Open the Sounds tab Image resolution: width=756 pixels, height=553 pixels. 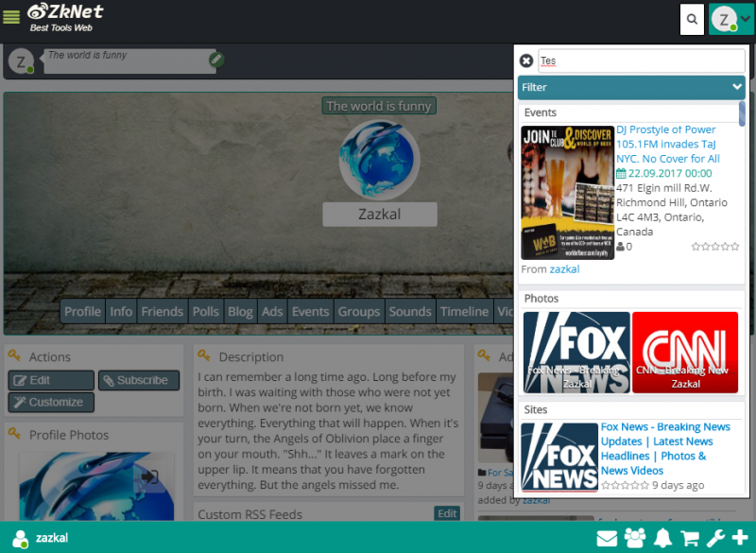point(410,311)
